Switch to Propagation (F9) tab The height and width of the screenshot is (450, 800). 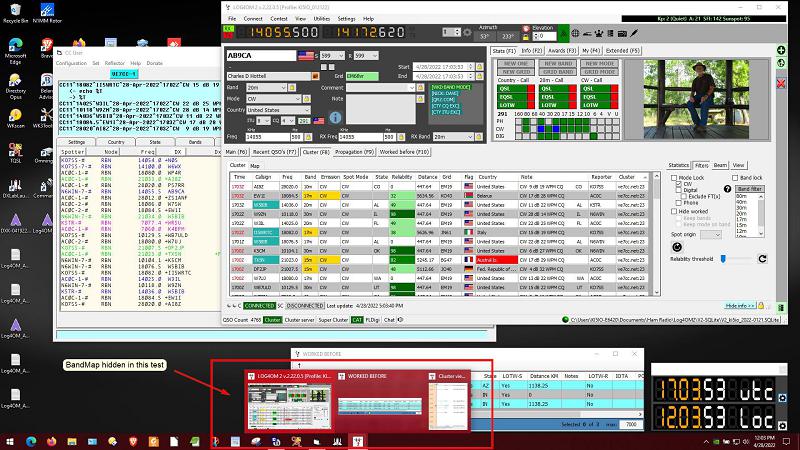[355, 152]
